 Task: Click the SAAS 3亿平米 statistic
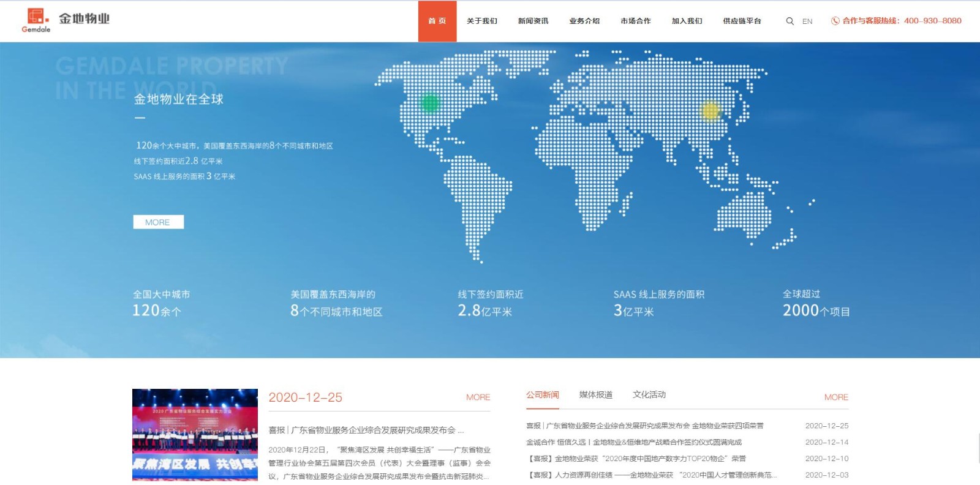click(x=659, y=303)
